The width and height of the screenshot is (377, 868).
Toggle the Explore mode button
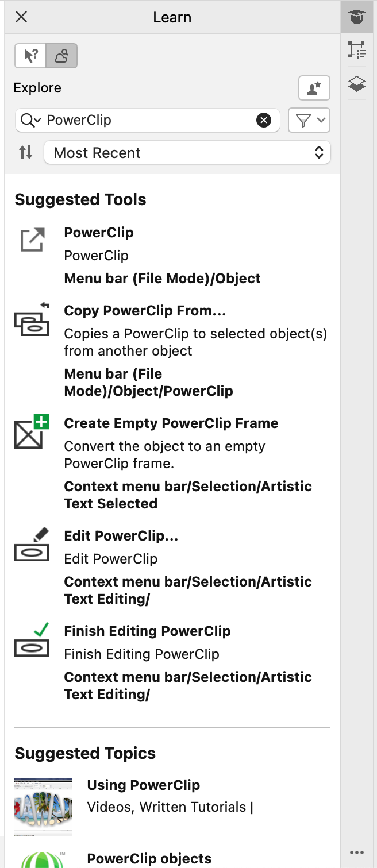61,56
